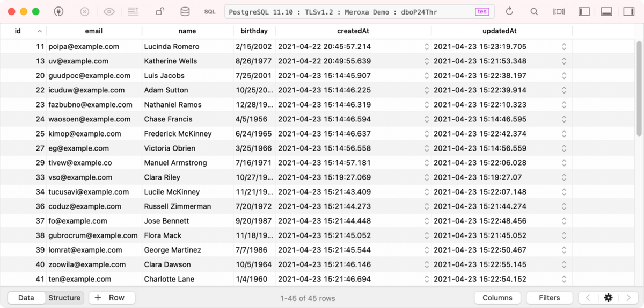Switch to the Data tab
644x308 pixels.
[26, 298]
